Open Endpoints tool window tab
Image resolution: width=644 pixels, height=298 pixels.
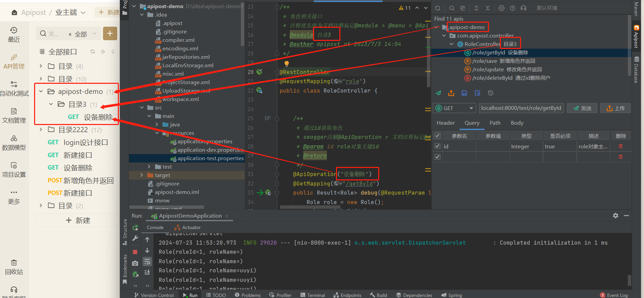pos(347,295)
